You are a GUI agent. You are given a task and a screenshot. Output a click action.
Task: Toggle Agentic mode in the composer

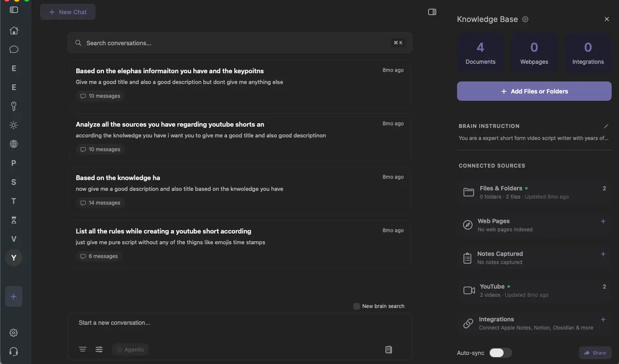coord(130,349)
